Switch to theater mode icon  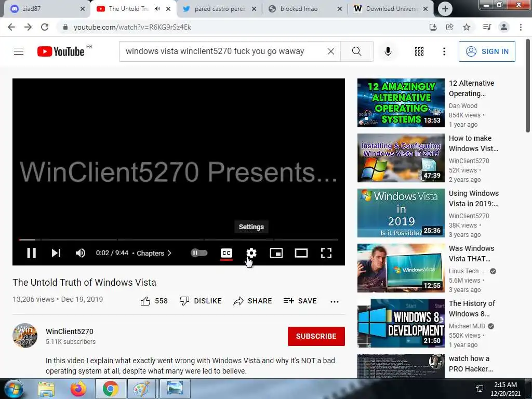[x=301, y=253]
